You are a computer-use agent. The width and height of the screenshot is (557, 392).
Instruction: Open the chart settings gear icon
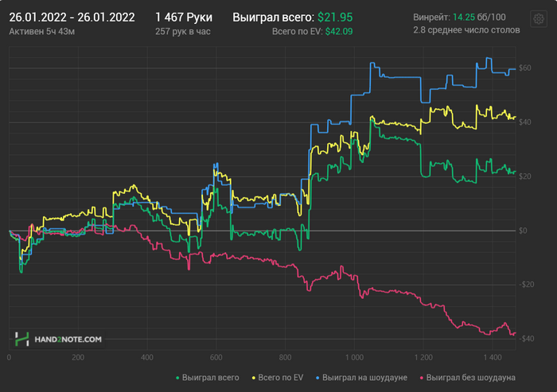coord(539,18)
